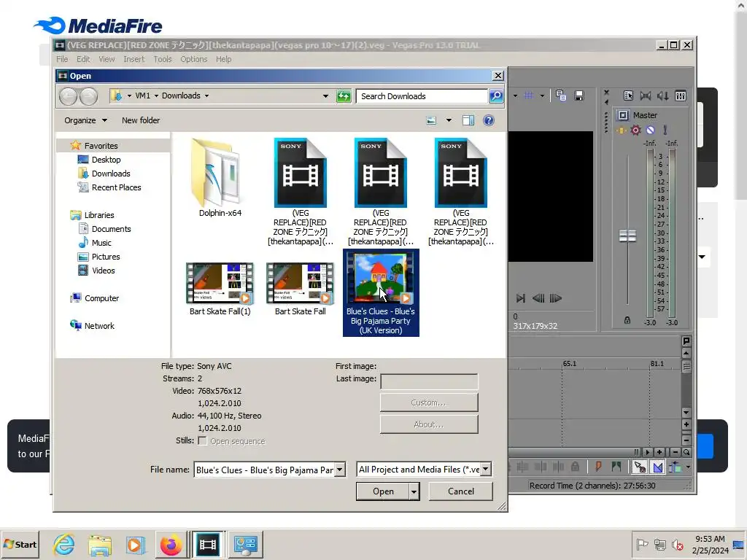
Task: Open mixer properties icon above Master
Action: tap(628, 96)
